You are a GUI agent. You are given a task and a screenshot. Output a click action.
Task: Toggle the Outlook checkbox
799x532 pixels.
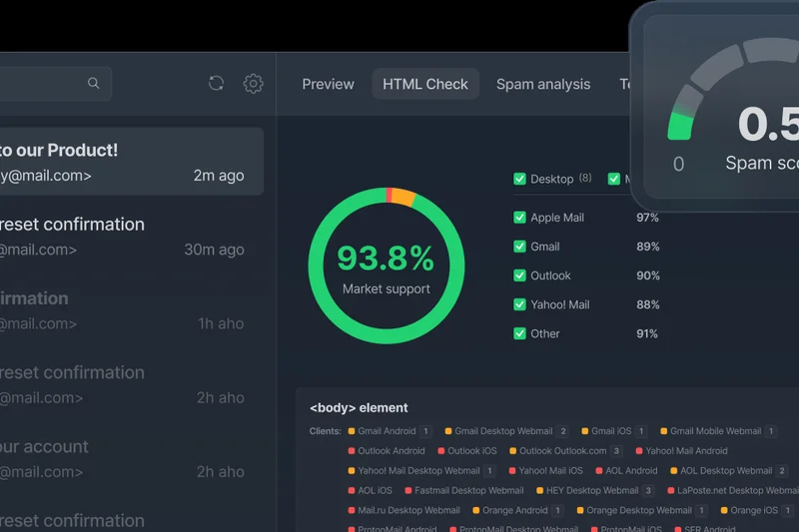[x=519, y=275]
